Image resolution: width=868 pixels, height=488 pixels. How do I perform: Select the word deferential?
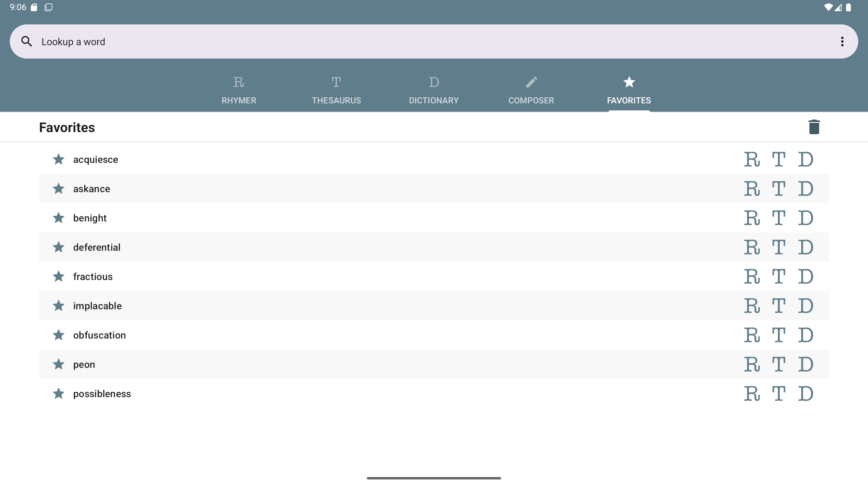pos(97,247)
